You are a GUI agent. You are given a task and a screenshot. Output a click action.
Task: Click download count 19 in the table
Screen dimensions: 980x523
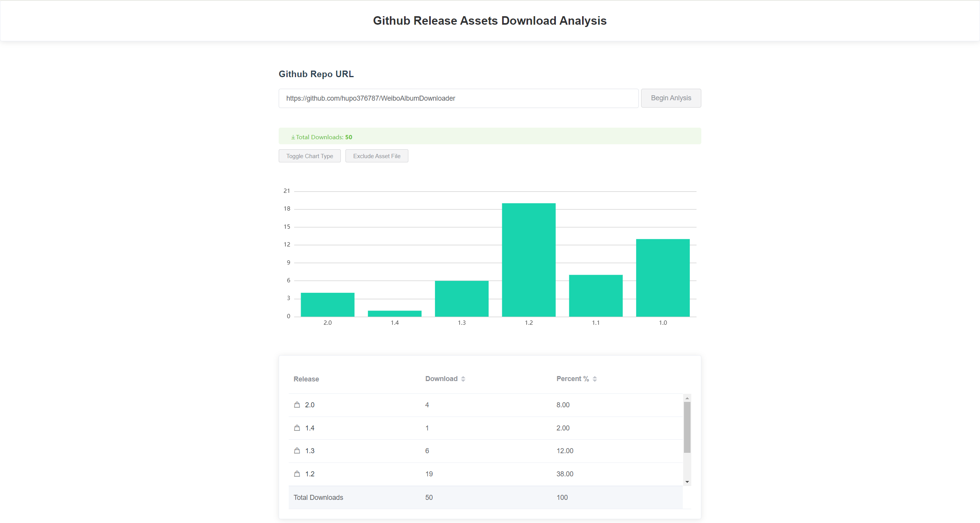(429, 474)
